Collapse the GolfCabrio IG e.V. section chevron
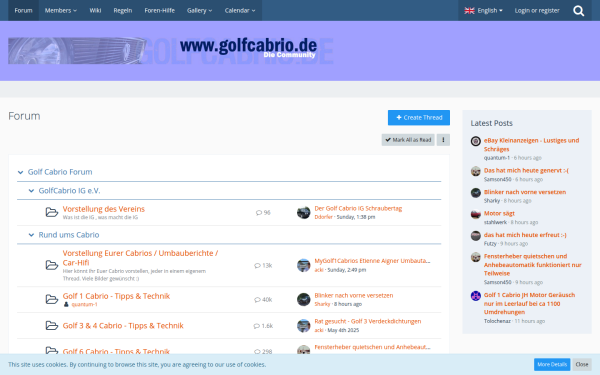 point(31,191)
